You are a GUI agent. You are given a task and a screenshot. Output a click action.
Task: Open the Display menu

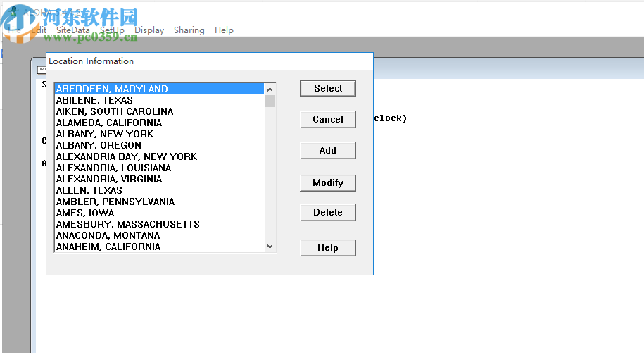click(149, 30)
